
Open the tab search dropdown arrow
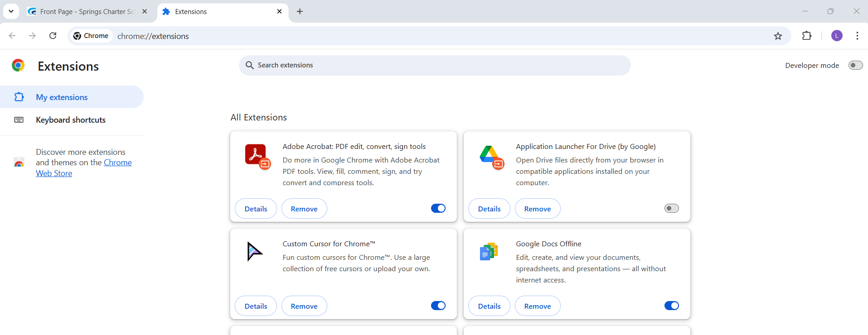tap(11, 11)
